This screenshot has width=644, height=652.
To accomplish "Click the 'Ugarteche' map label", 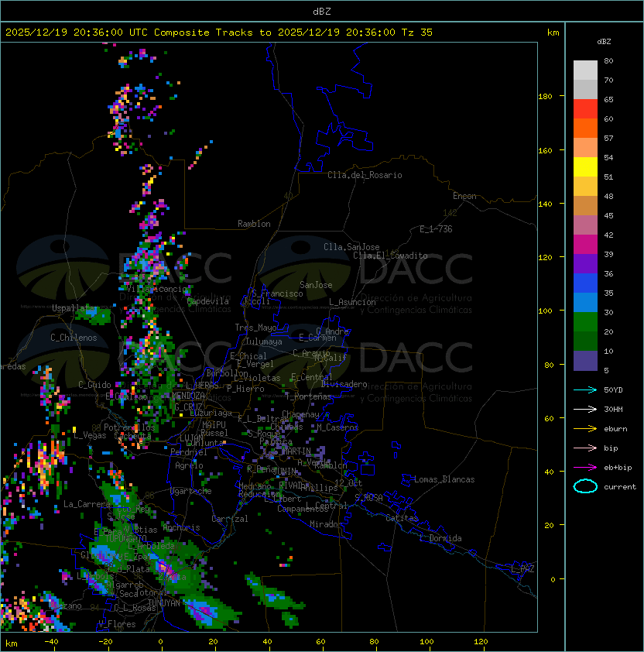I will [x=191, y=491].
